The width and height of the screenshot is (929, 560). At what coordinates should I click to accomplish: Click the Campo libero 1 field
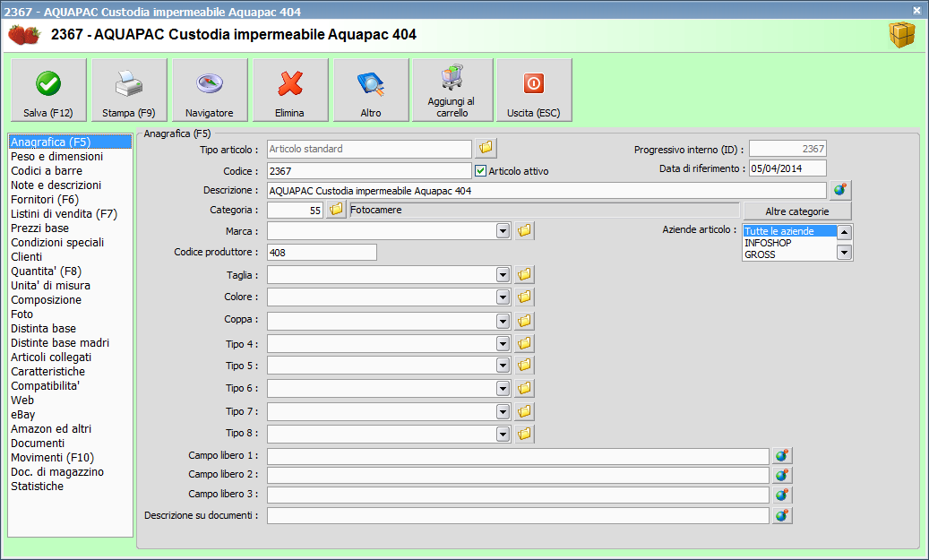(x=518, y=456)
